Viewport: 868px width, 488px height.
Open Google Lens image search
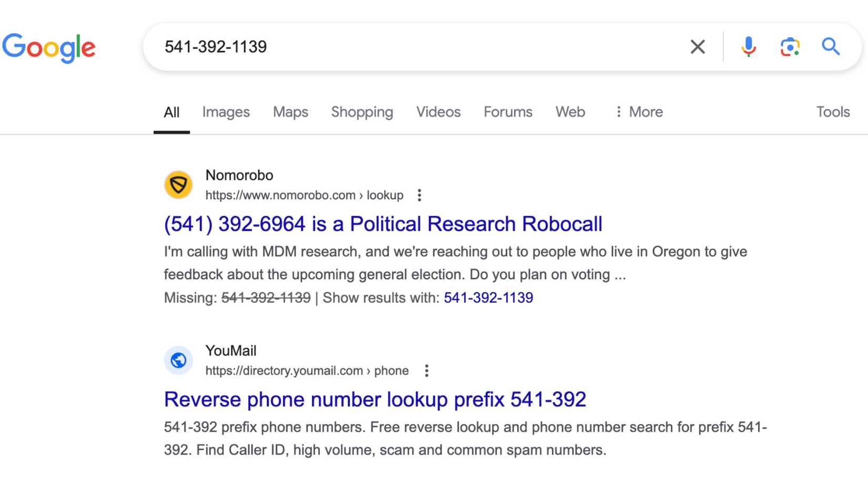coord(789,47)
